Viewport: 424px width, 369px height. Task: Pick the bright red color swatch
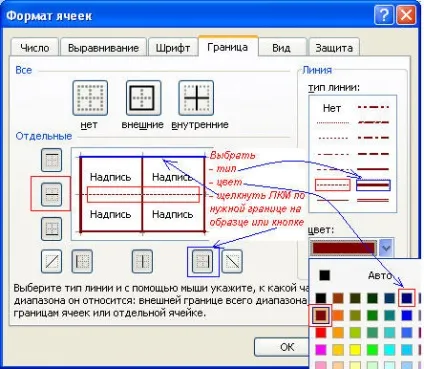321,332
